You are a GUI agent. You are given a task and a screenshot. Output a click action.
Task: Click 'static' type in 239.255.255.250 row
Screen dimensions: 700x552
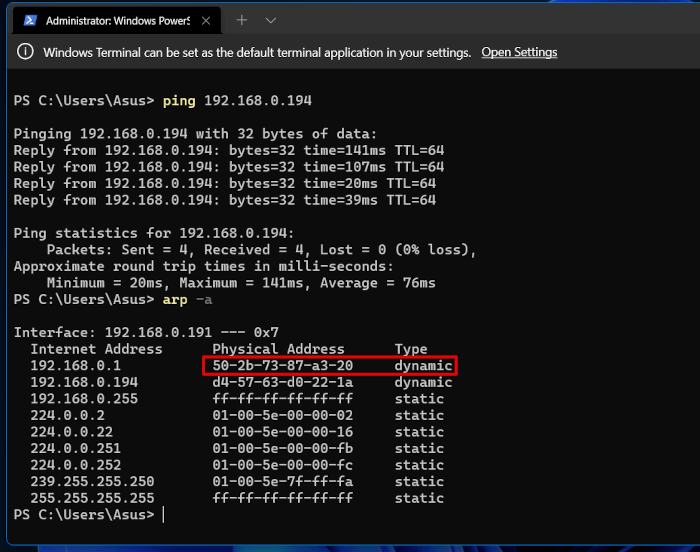click(x=419, y=481)
